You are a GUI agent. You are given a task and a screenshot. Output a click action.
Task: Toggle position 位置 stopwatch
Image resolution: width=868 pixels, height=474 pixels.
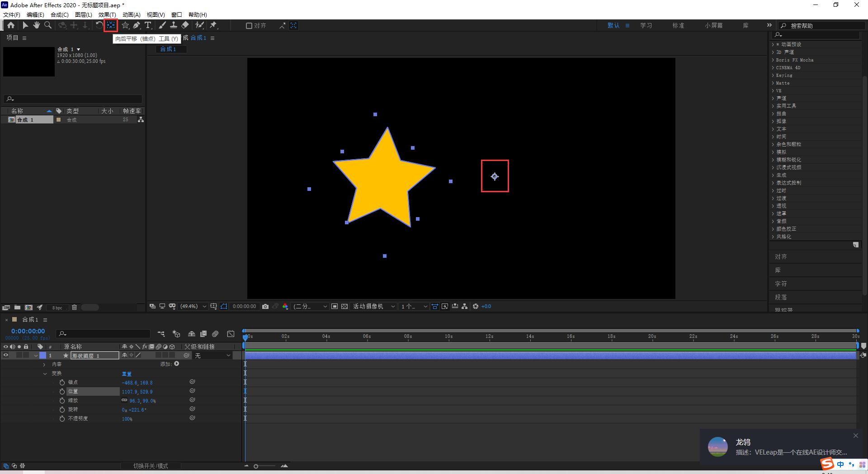pos(62,392)
